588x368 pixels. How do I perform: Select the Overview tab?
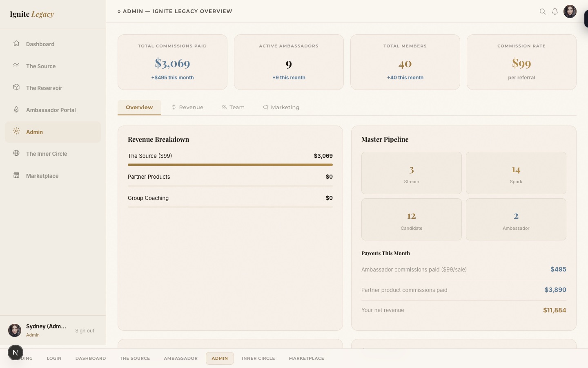139,107
